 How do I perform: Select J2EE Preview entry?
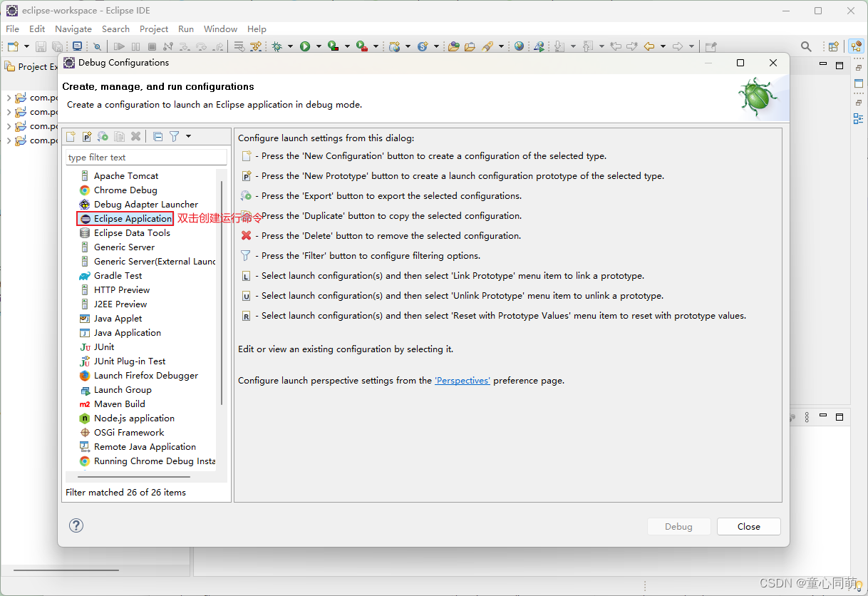(x=120, y=304)
